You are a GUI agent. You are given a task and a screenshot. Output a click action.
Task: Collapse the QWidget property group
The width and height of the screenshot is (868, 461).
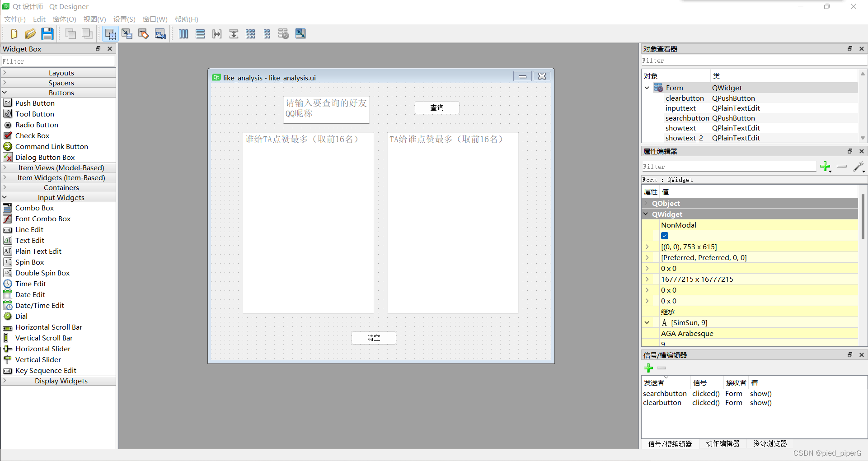[646, 214]
